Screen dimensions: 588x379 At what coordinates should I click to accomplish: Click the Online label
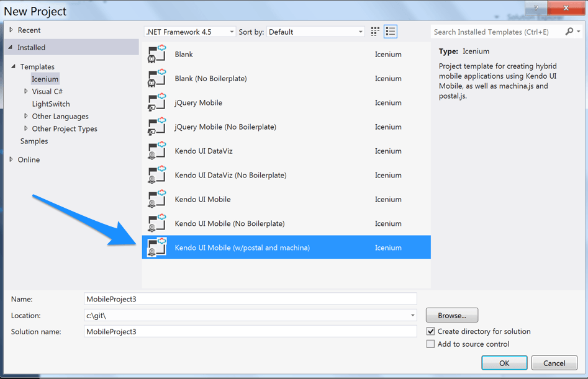[29, 159]
